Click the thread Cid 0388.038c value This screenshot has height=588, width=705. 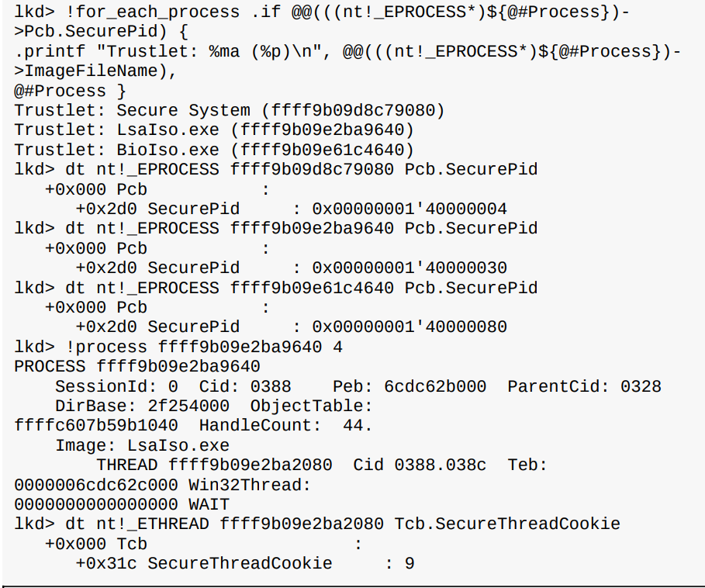(420, 465)
